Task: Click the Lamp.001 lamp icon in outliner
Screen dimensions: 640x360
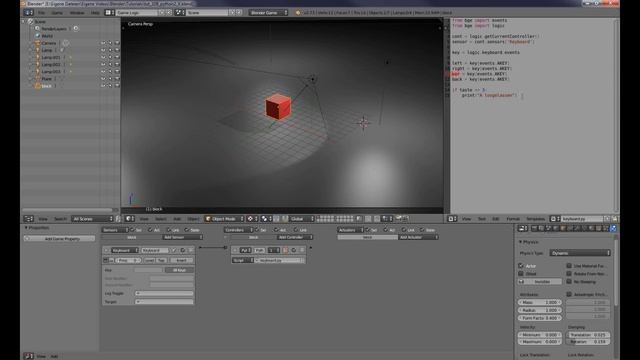Action: click(38, 57)
